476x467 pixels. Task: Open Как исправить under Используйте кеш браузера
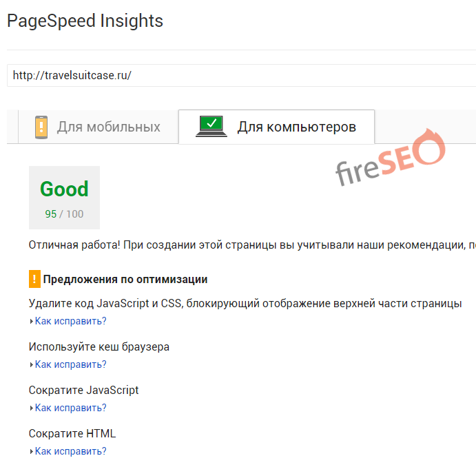[70, 364]
